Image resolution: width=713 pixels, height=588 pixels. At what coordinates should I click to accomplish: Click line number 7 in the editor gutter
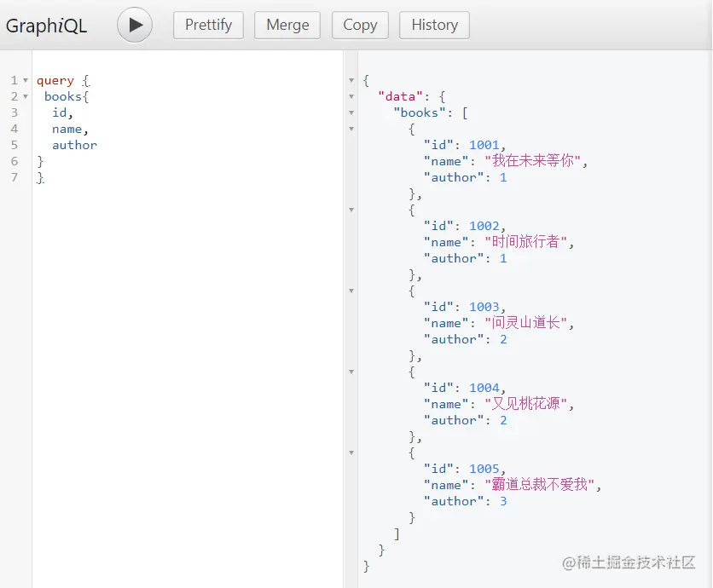coord(14,178)
